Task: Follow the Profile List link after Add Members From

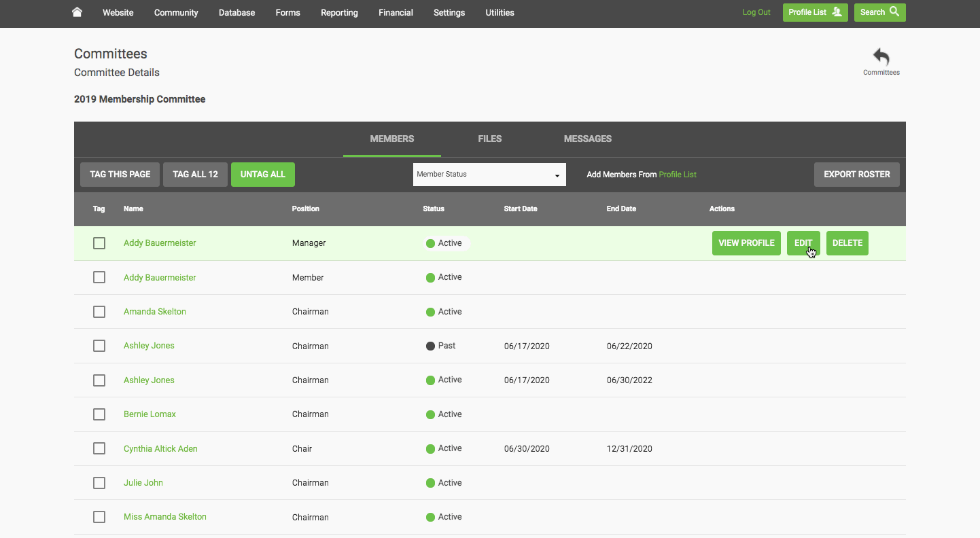Action: coord(678,175)
